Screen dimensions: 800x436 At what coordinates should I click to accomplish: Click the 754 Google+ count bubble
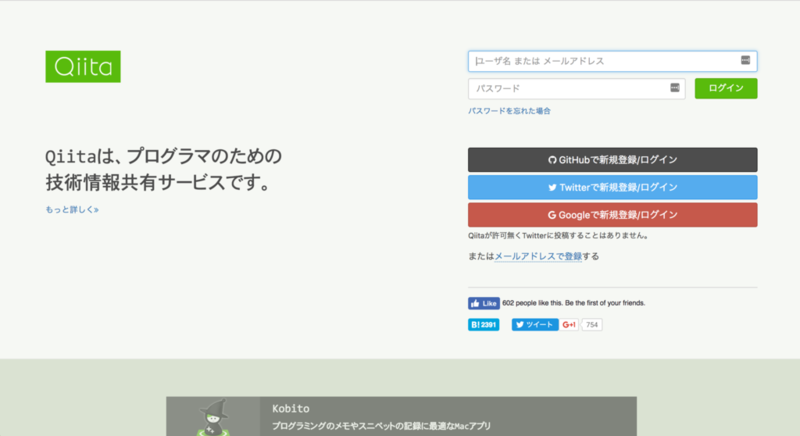[592, 325]
